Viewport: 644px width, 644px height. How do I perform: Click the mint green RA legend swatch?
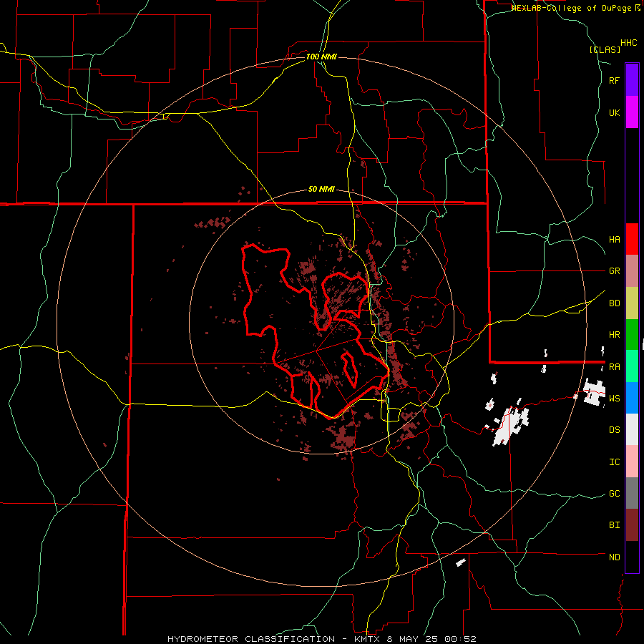(632, 366)
